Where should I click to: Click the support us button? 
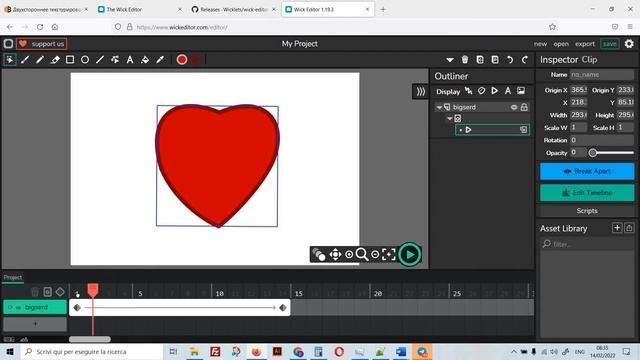[x=42, y=44]
